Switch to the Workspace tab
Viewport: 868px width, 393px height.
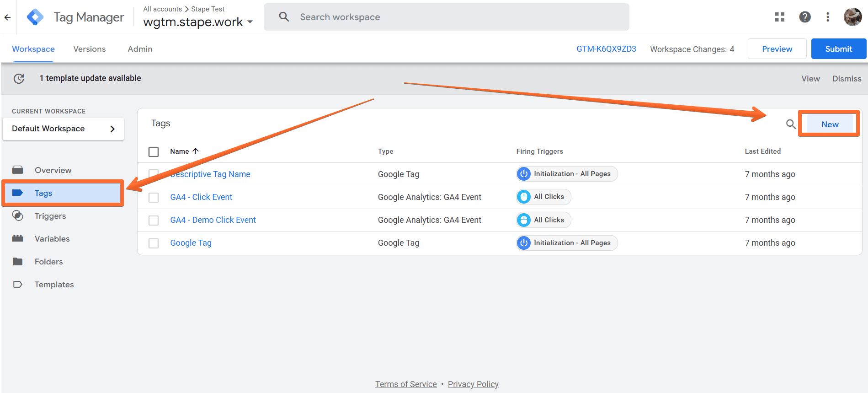[33, 49]
